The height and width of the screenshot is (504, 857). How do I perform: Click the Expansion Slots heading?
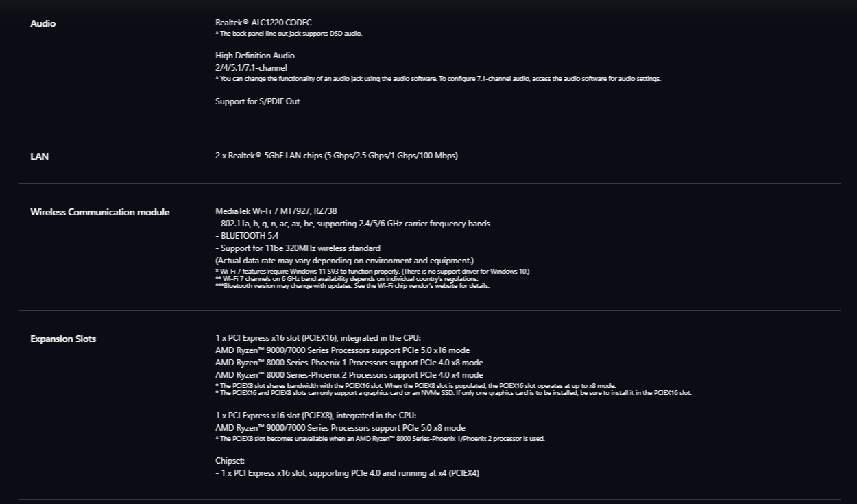click(x=63, y=339)
